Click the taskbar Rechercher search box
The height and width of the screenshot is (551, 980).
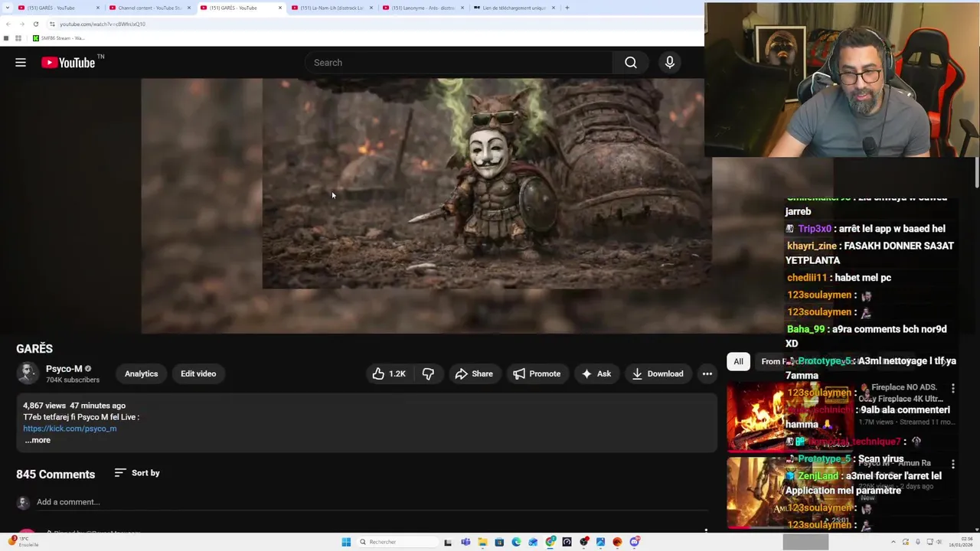396,542
